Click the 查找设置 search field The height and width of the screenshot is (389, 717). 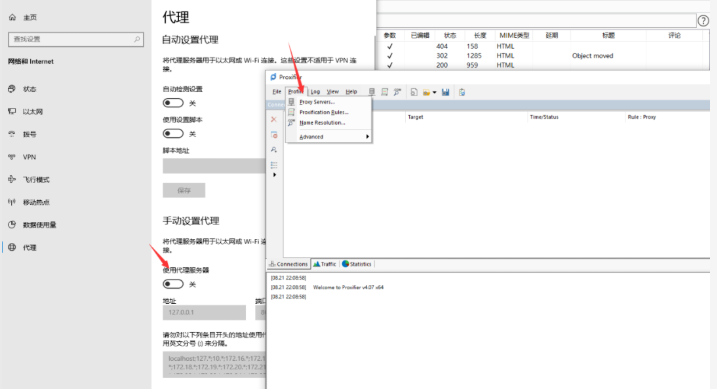pos(76,39)
